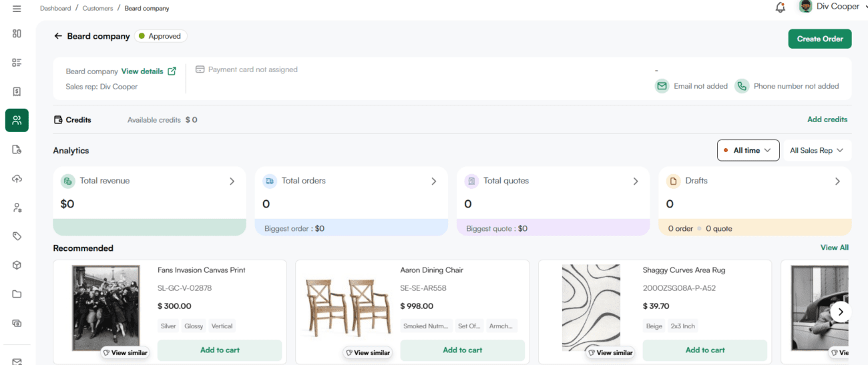The image size is (868, 365).
Task: Click the notification bell icon
Action: (780, 7)
